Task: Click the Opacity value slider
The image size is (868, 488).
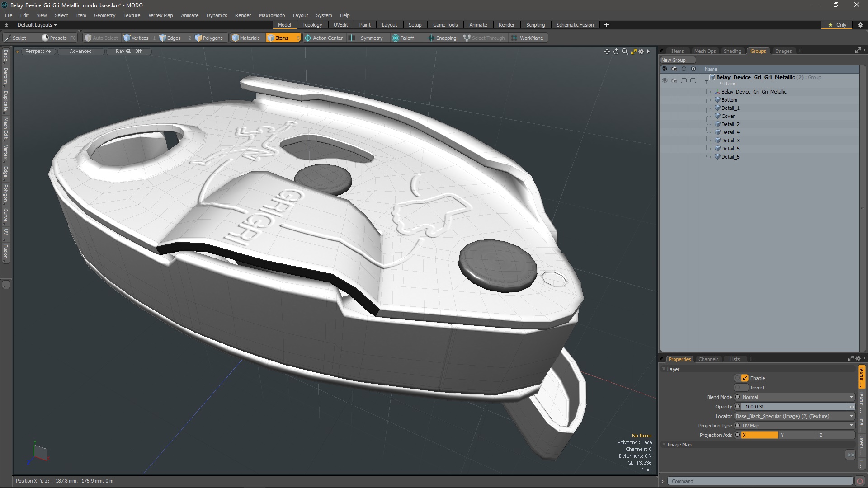Action: pos(794,407)
